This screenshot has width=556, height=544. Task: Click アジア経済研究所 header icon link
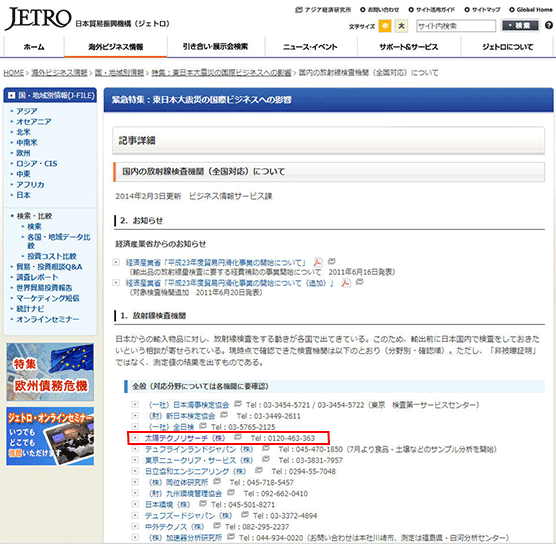(323, 10)
